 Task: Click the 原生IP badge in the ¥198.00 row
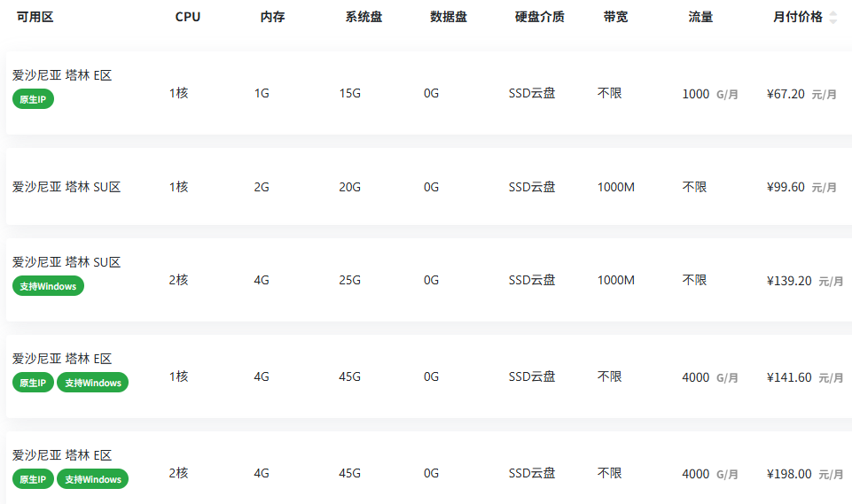click(33, 479)
